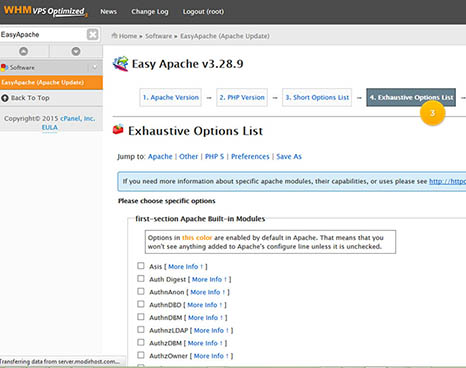The height and width of the screenshot is (368, 466).
Task: Click the Back To Top arrow icon
Action: pos(5,98)
